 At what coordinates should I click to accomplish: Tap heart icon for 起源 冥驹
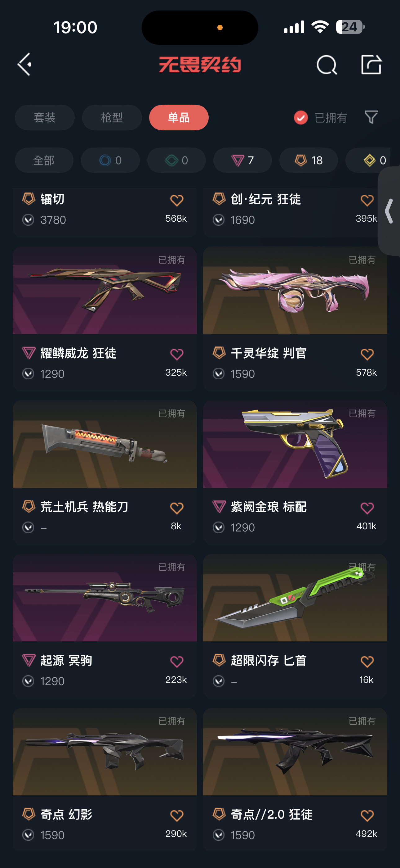(177, 662)
